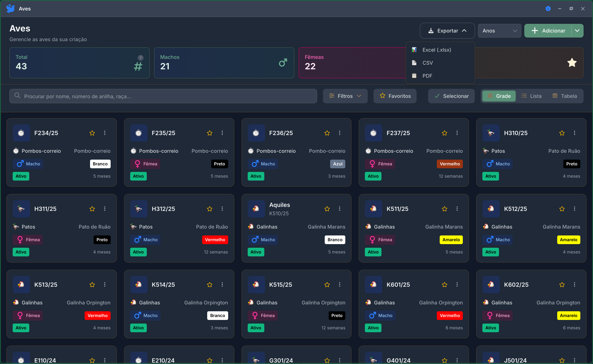Toggle favorite star on K512/25 card
The image size is (593, 364).
point(562,209)
